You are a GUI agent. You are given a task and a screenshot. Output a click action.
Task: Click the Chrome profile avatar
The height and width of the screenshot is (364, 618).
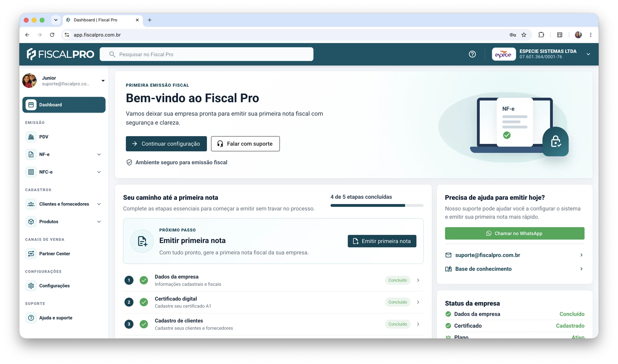[x=578, y=35]
